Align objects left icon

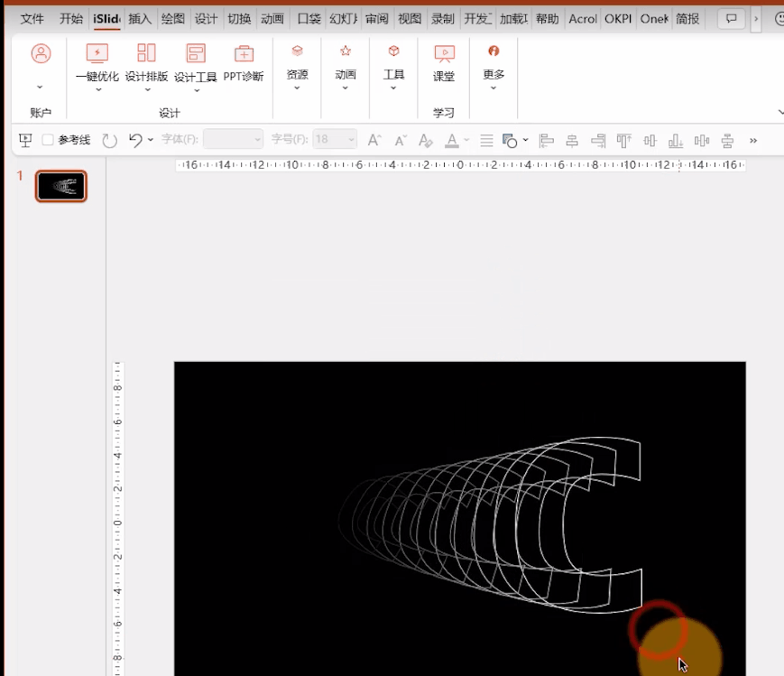(x=547, y=141)
